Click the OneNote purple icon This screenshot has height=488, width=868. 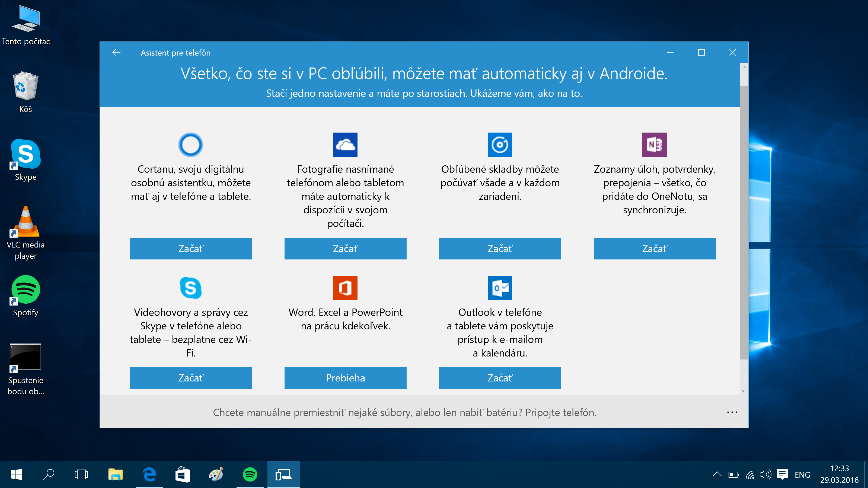coord(654,145)
